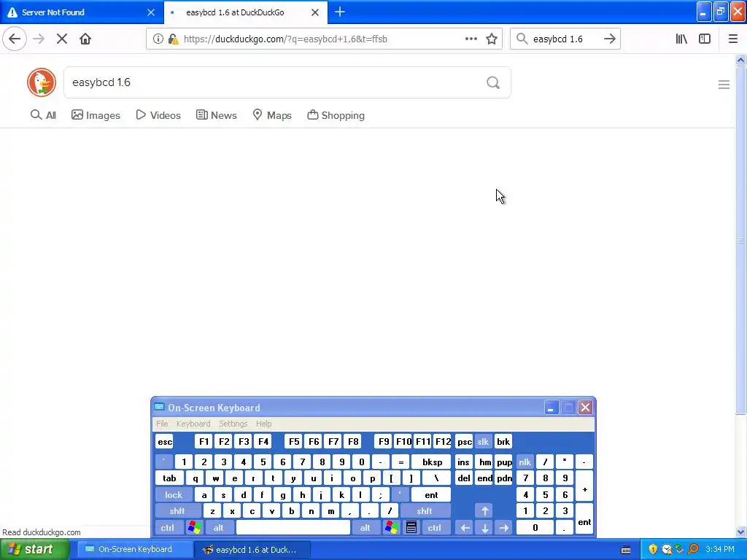Click the DuckDuckGo logo
Image resolution: width=747 pixels, height=560 pixels.
point(42,82)
